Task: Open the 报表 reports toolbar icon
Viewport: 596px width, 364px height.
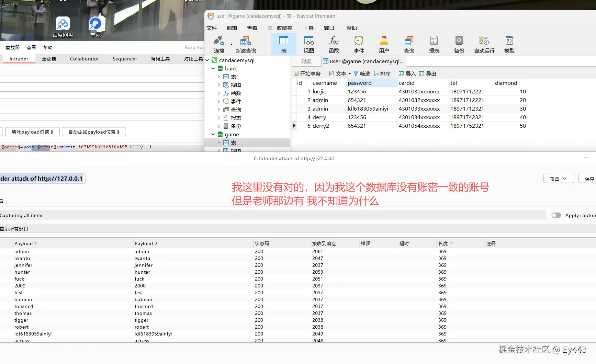Action: pos(434,44)
